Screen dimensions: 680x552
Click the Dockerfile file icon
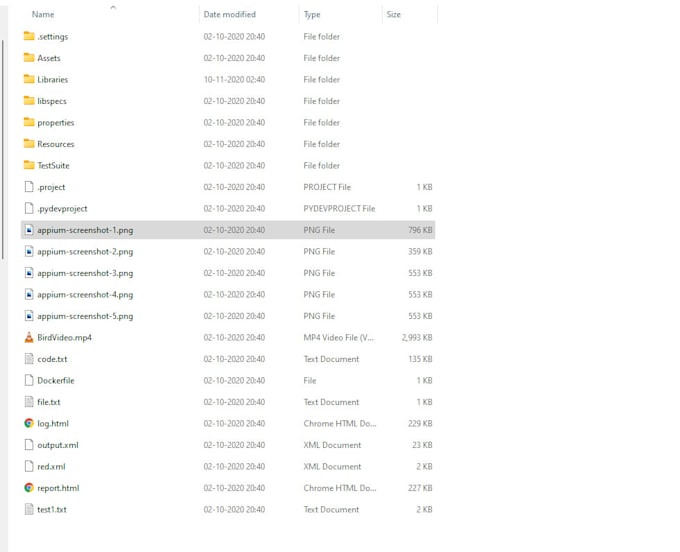point(29,380)
